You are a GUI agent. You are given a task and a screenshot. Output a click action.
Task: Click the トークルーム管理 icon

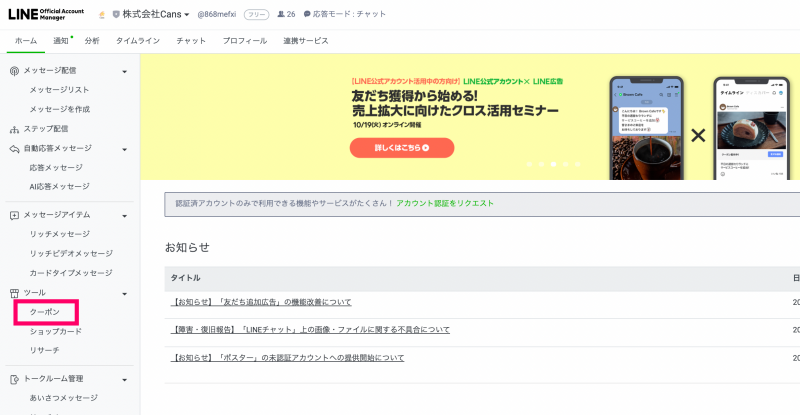(x=14, y=379)
